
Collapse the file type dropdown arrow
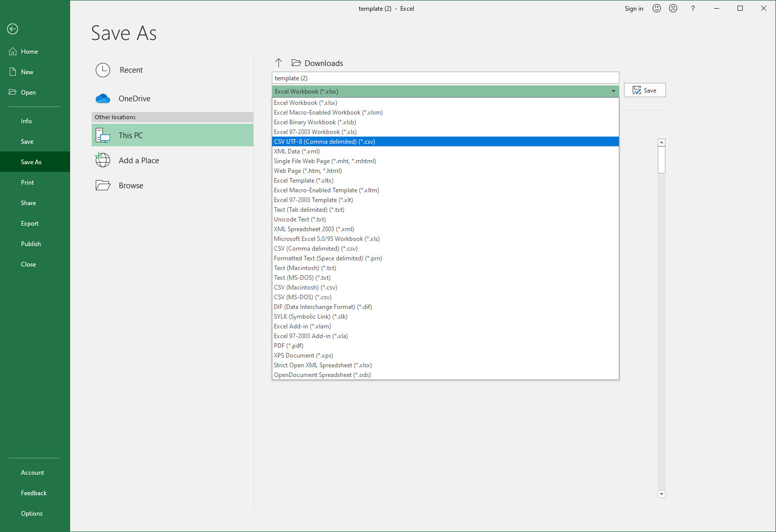[613, 92]
